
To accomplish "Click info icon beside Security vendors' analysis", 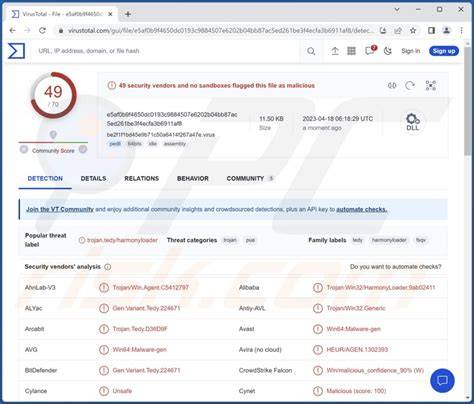I will coord(108,267).
